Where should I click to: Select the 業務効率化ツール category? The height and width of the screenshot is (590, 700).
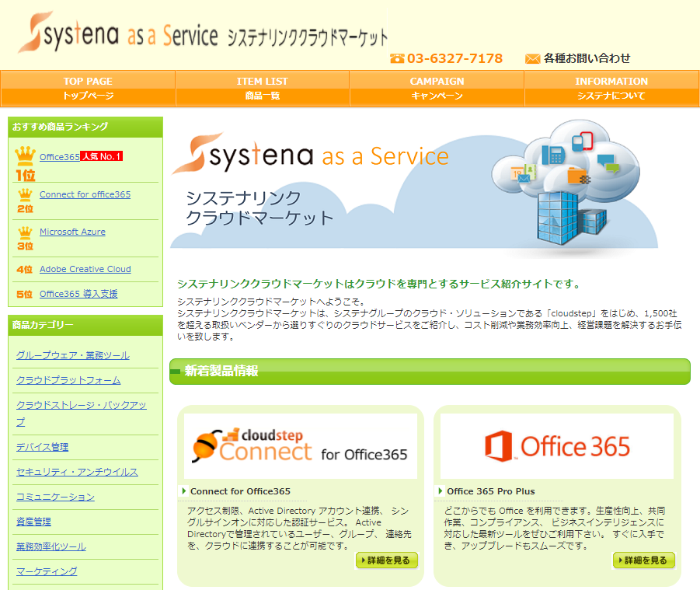[51, 546]
